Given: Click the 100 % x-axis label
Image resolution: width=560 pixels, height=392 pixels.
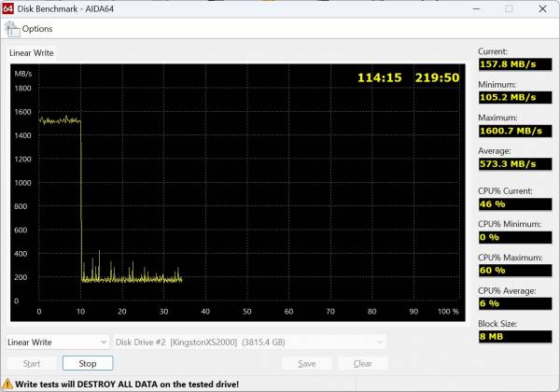Looking at the screenshot, I should coord(448,312).
